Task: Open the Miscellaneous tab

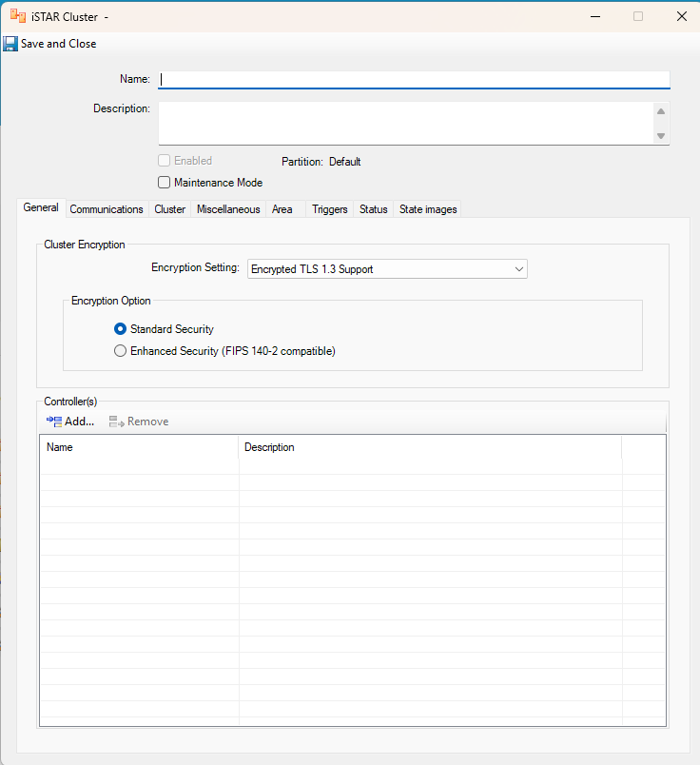Action: pos(228,209)
